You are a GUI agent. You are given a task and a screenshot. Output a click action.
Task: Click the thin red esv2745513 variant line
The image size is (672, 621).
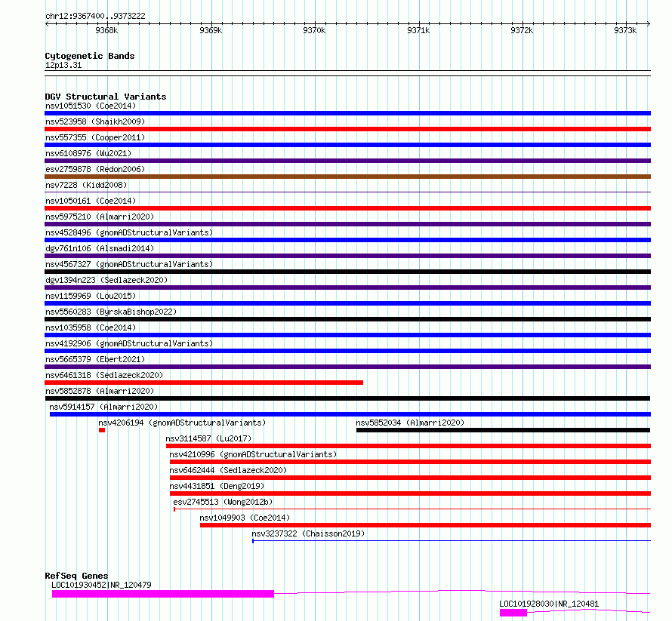[x=412, y=509]
